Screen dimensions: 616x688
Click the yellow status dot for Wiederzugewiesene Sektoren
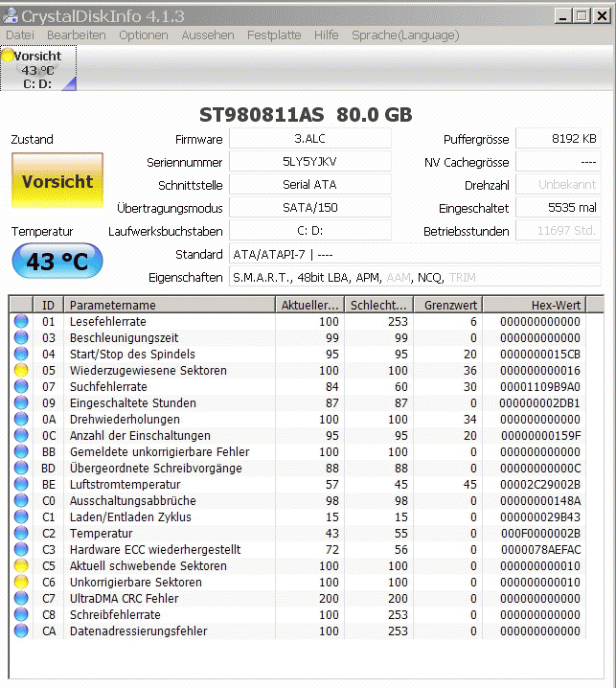(21, 370)
